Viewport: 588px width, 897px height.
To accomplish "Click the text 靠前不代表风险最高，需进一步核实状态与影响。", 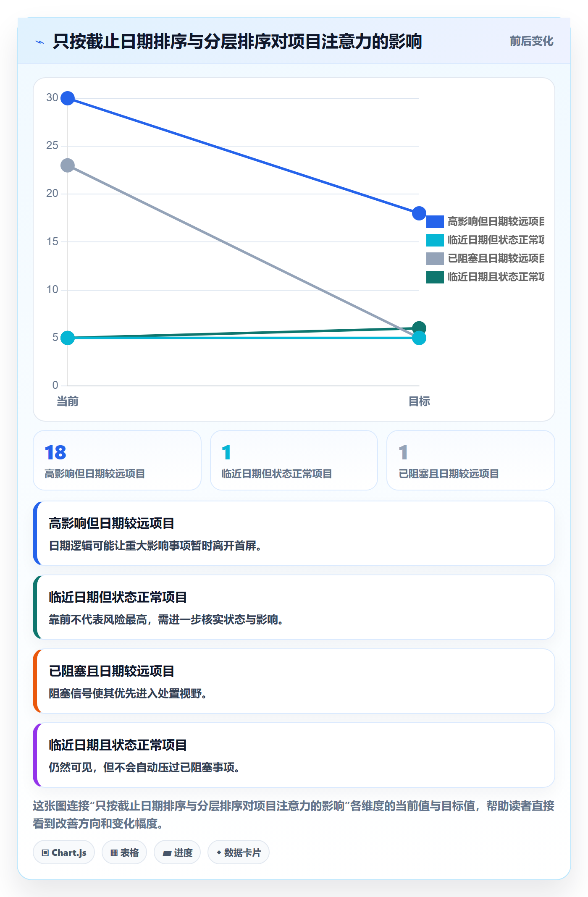I will click(166, 620).
